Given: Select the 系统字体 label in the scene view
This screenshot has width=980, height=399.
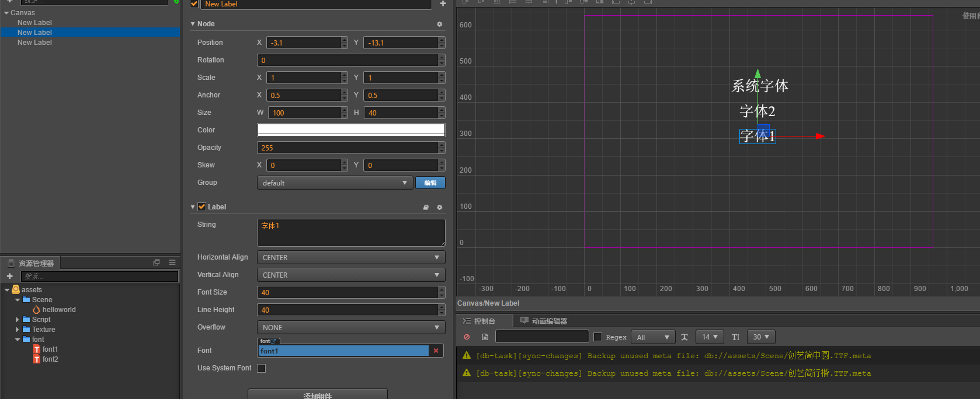Looking at the screenshot, I should coord(760,86).
